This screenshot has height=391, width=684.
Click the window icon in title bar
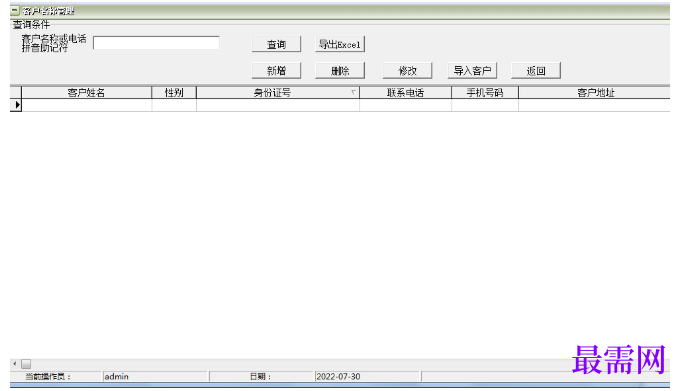(x=15, y=10)
